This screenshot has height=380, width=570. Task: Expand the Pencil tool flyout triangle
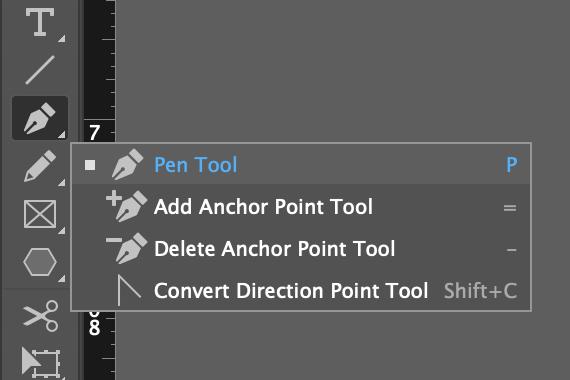point(61,182)
